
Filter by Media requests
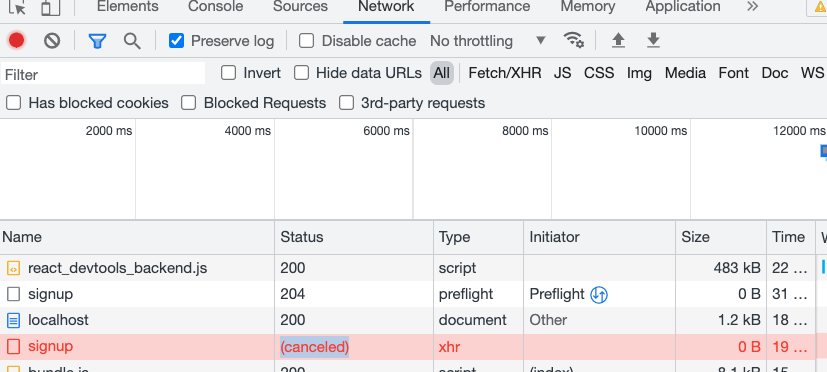click(x=685, y=73)
